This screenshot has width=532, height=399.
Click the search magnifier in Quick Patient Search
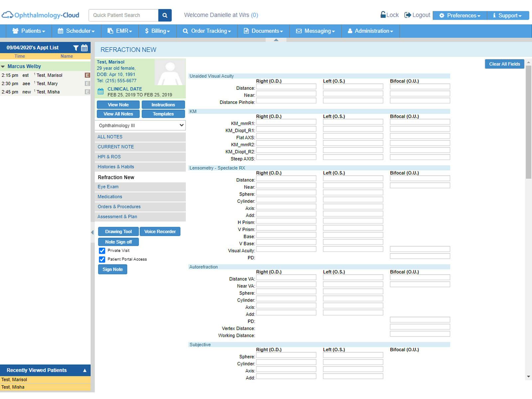tap(165, 15)
